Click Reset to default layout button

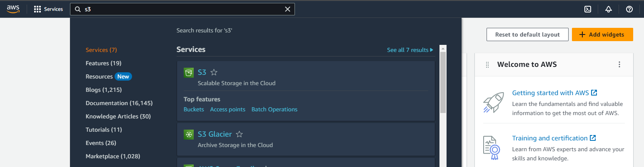(x=527, y=34)
